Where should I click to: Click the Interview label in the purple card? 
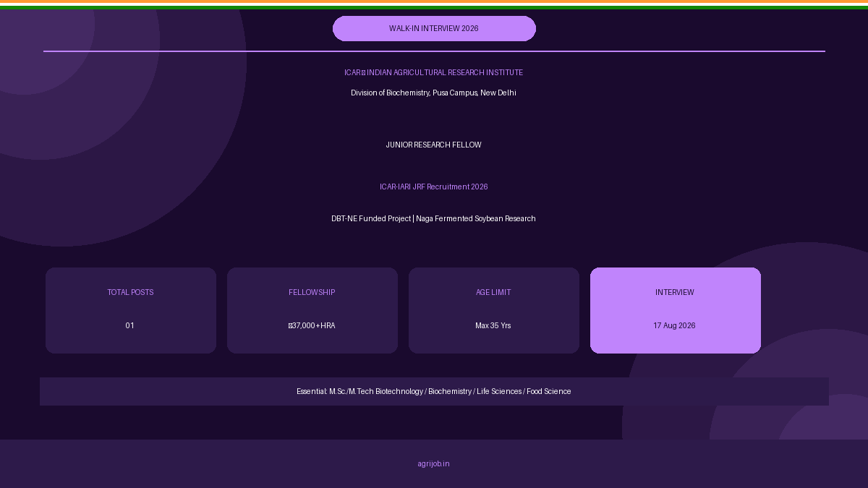(674, 292)
